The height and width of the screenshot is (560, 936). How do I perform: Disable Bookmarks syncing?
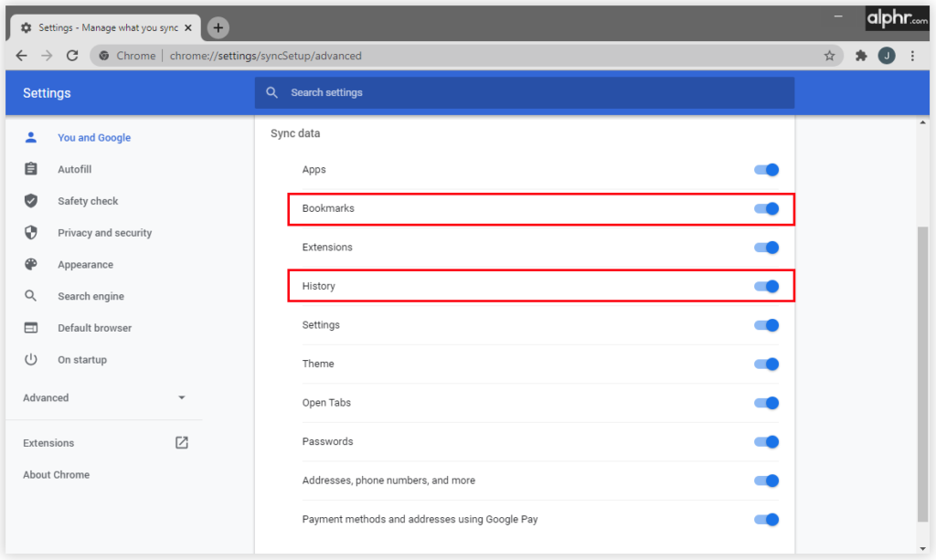pyautogui.click(x=766, y=208)
